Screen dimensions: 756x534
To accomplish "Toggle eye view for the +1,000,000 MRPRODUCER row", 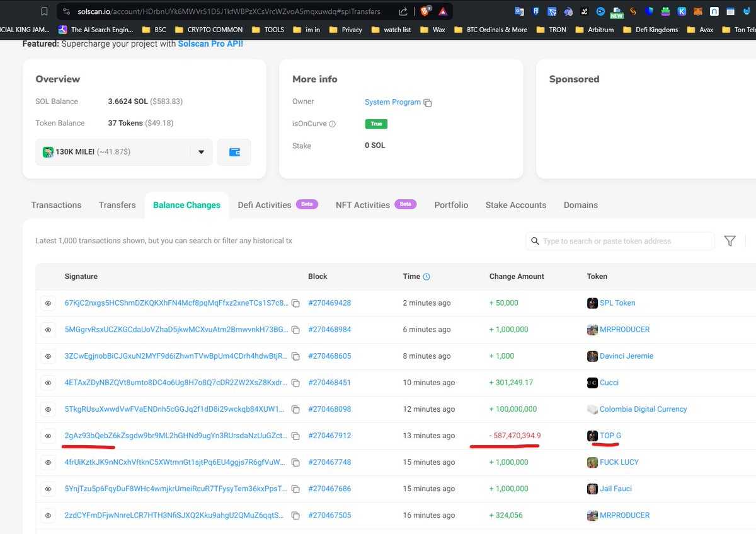I will [x=48, y=330].
